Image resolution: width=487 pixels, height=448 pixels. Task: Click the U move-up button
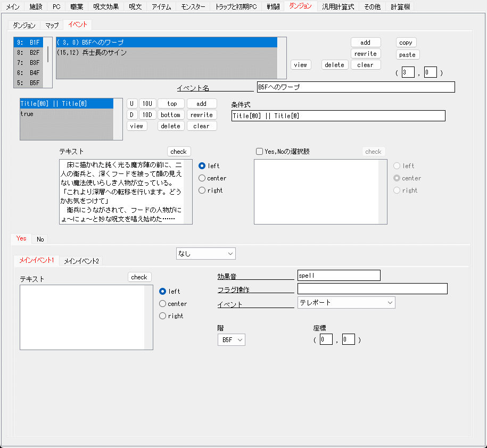[131, 104]
